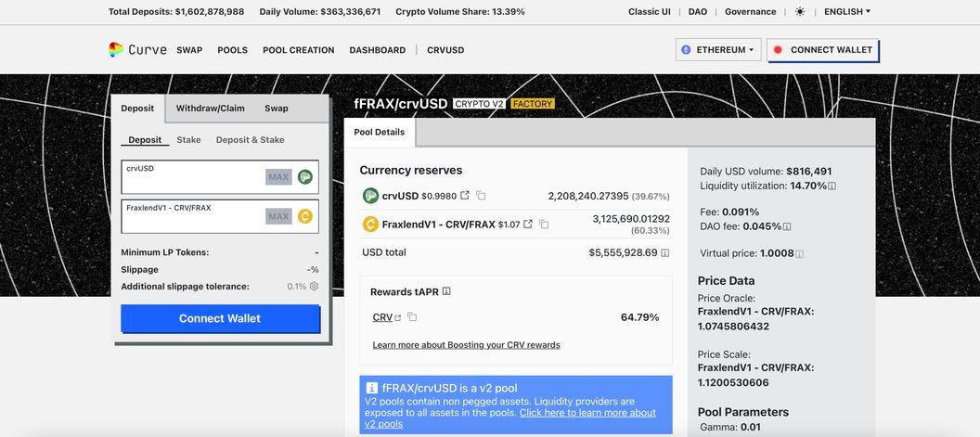Click MAX for crvUSD
This screenshot has width=980, height=437.
point(278,177)
